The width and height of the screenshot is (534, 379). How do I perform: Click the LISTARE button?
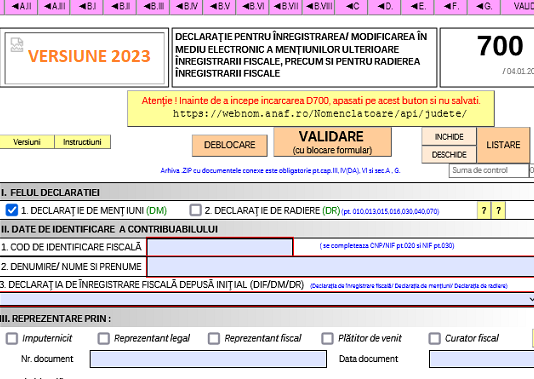point(503,145)
